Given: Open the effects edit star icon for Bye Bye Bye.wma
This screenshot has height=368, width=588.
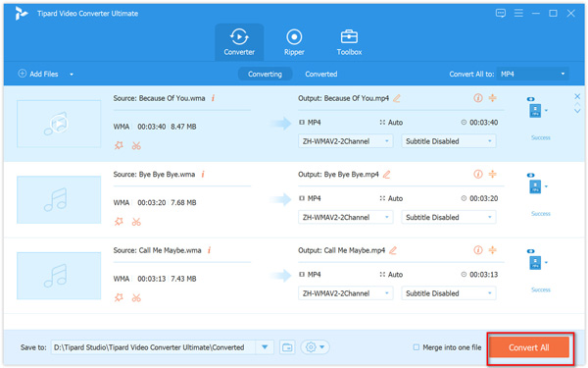Looking at the screenshot, I should [x=119, y=222].
